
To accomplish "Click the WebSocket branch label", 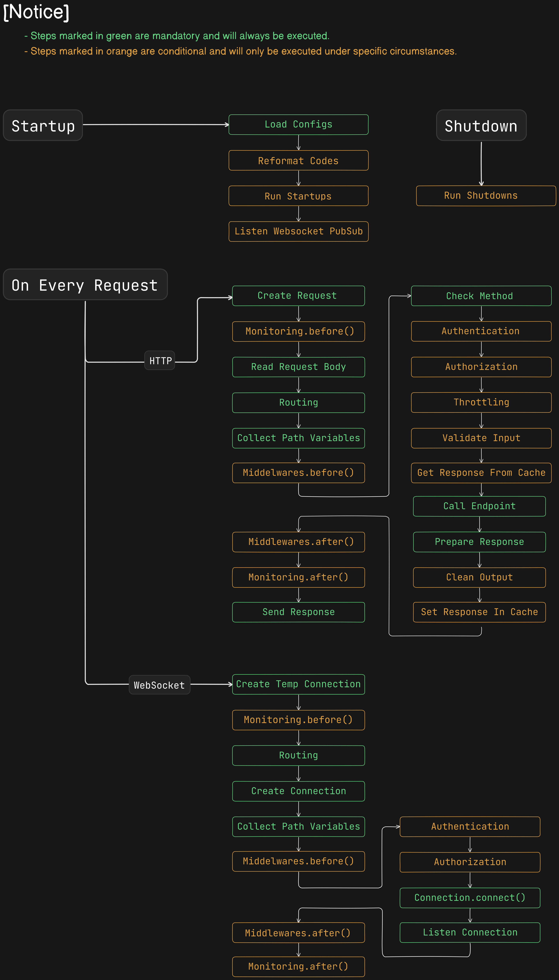I will (159, 685).
